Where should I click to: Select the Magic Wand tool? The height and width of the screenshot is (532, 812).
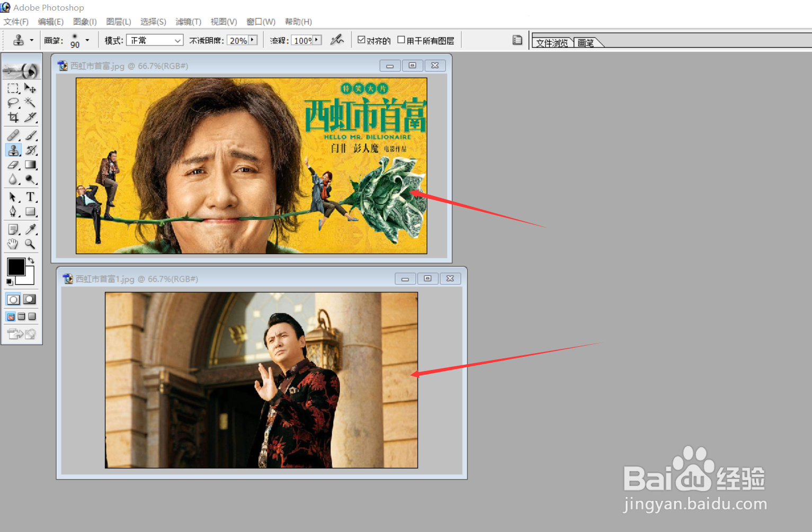tap(30, 103)
